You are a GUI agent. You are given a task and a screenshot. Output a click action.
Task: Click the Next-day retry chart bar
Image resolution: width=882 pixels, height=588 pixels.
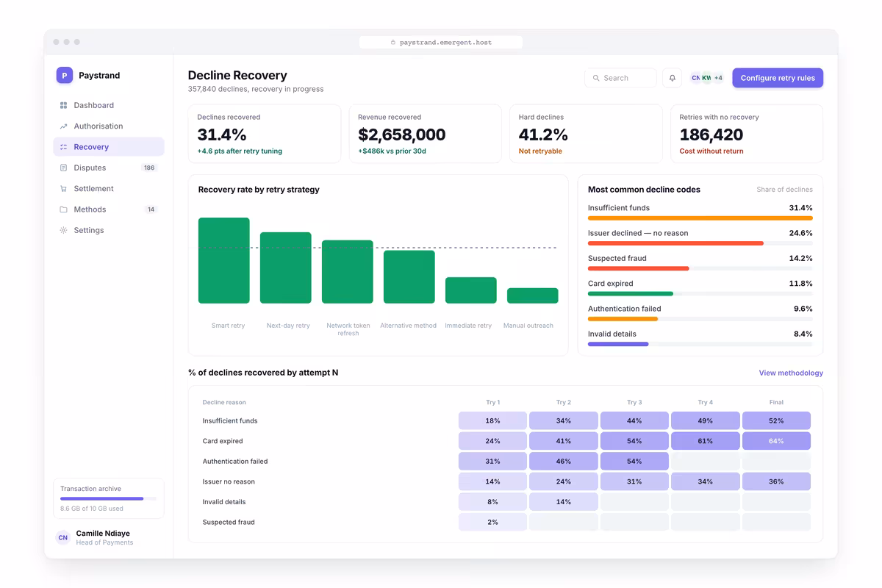click(x=286, y=268)
